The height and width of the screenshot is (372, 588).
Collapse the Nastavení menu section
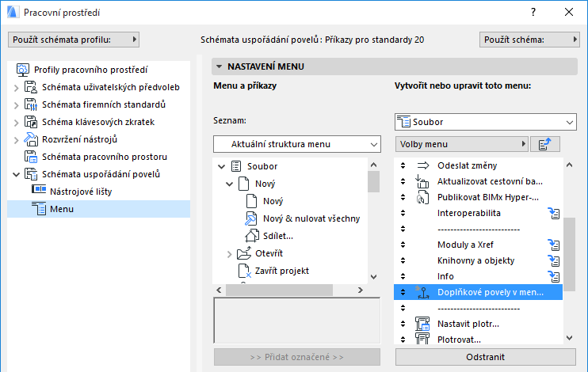220,67
